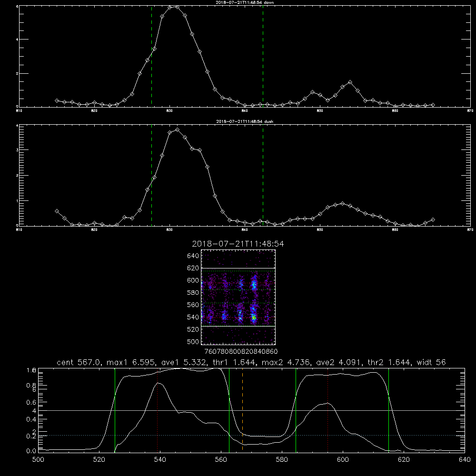Click the spectral image y-axis label 560
The width and height of the screenshot is (476, 476).
click(193, 305)
